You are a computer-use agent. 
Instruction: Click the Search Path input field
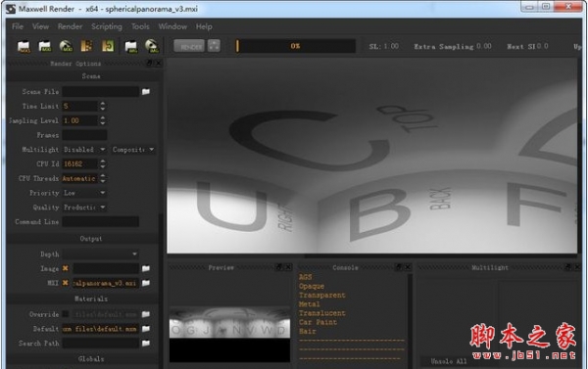pyautogui.click(x=101, y=343)
